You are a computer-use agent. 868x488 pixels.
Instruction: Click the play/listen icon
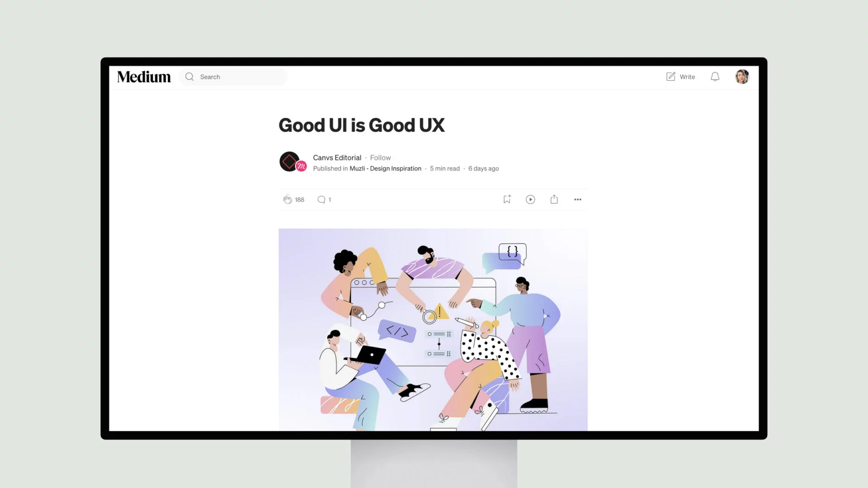pos(530,199)
